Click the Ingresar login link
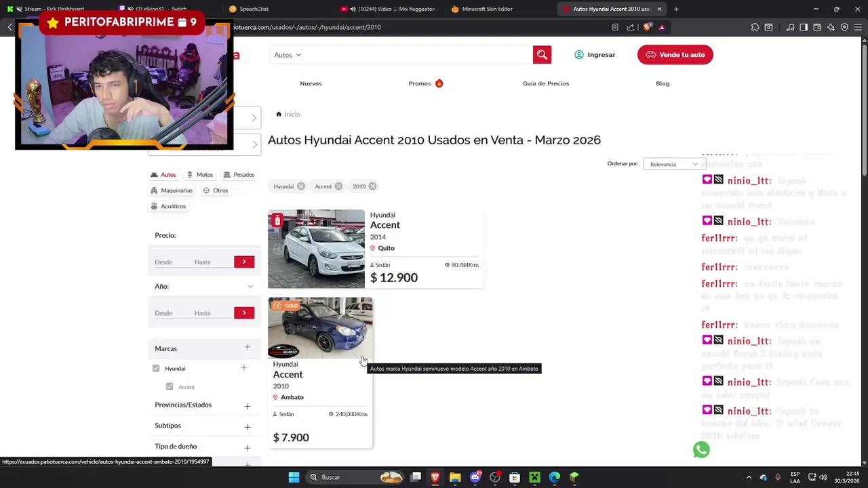 [x=601, y=55]
